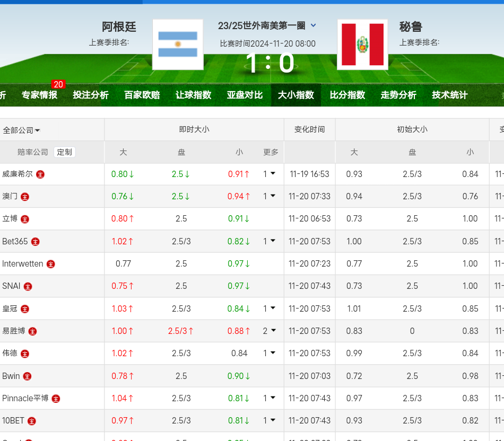Image resolution: width=504 pixels, height=441 pixels.
Task: Click the 即时大小 column header
Action: [194, 129]
